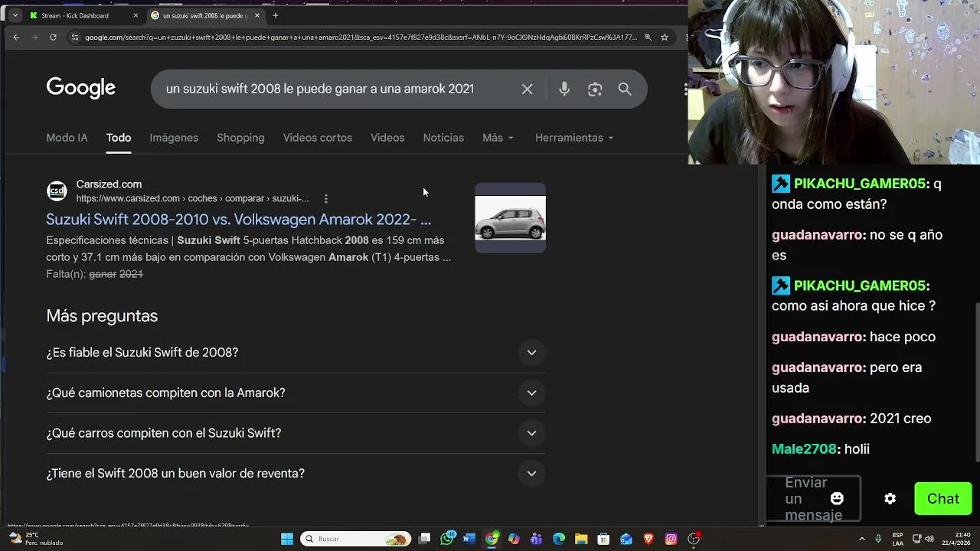Open Word from the taskbar
The width and height of the screenshot is (980, 551).
click(x=469, y=539)
